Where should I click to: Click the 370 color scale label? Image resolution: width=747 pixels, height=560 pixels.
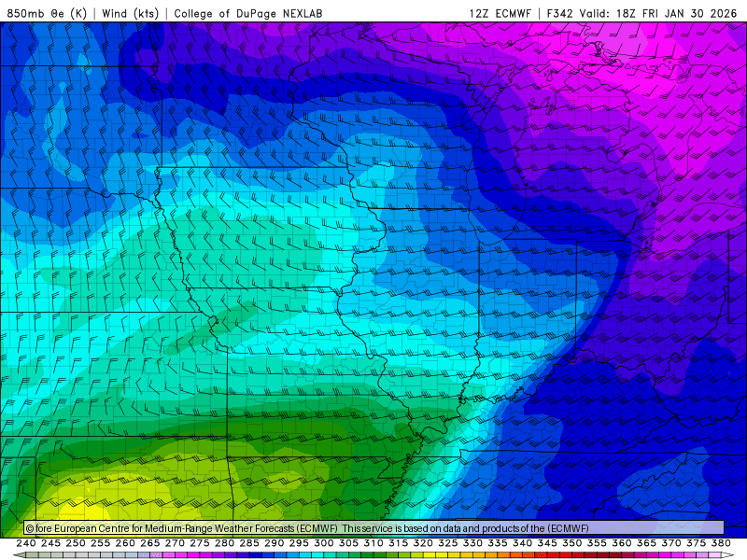(x=671, y=543)
